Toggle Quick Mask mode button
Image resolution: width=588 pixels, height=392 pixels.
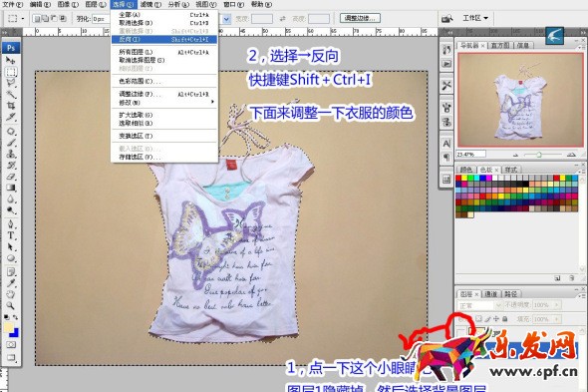click(11, 345)
